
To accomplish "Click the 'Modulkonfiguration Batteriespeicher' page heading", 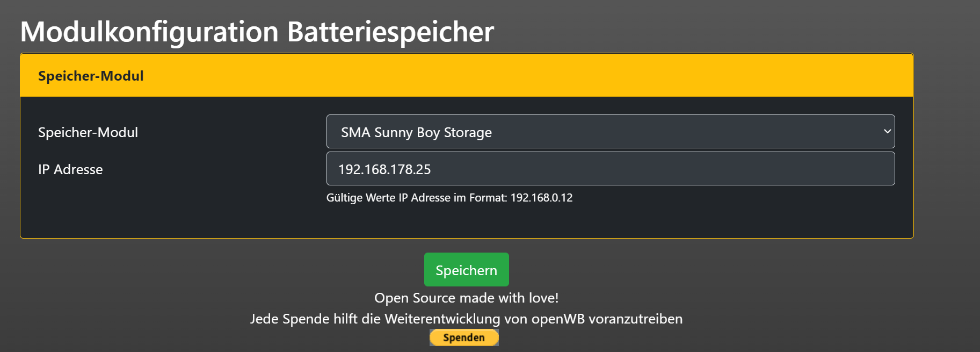I will (x=257, y=32).
